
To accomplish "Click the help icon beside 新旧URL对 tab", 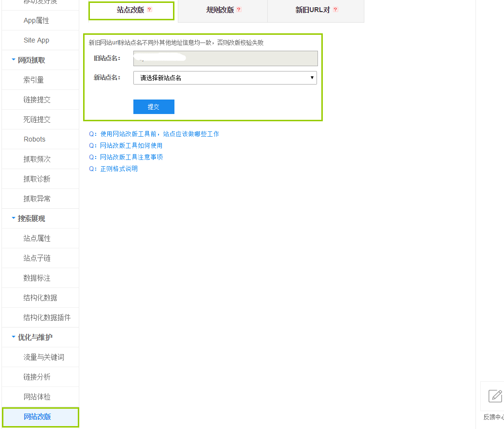I will click(x=335, y=9).
